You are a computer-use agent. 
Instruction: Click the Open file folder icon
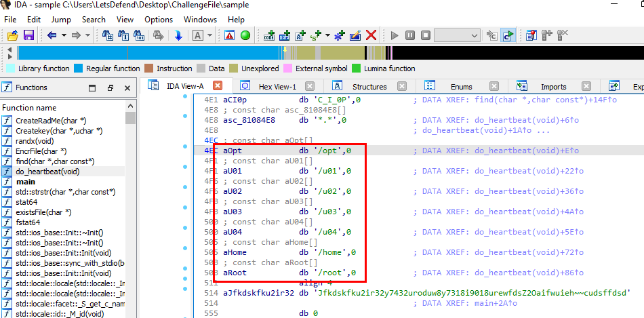[x=12, y=35]
